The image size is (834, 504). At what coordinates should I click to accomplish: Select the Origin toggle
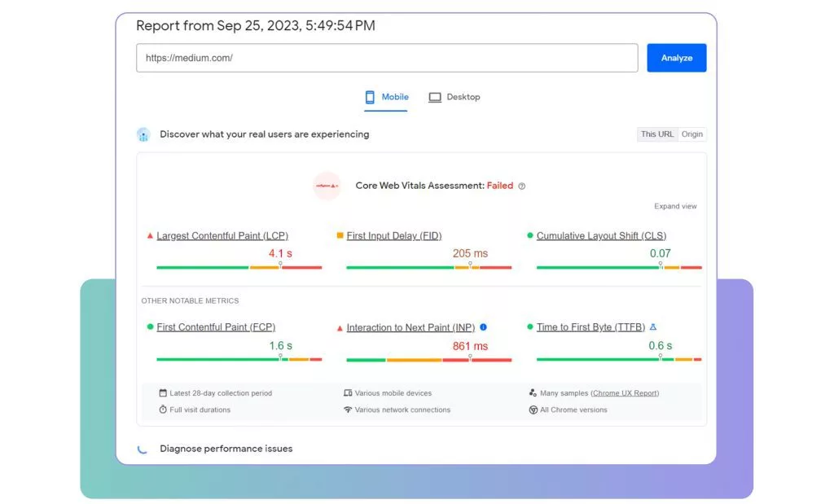tap(692, 134)
